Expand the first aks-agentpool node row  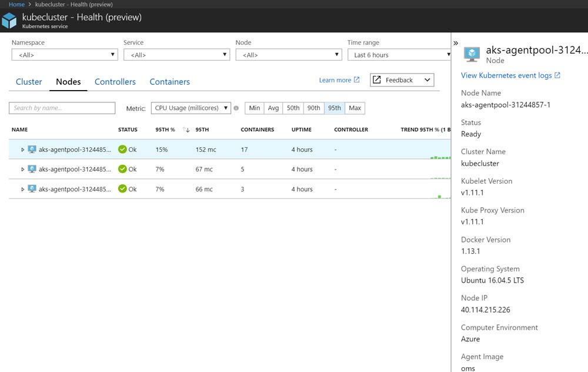click(23, 150)
